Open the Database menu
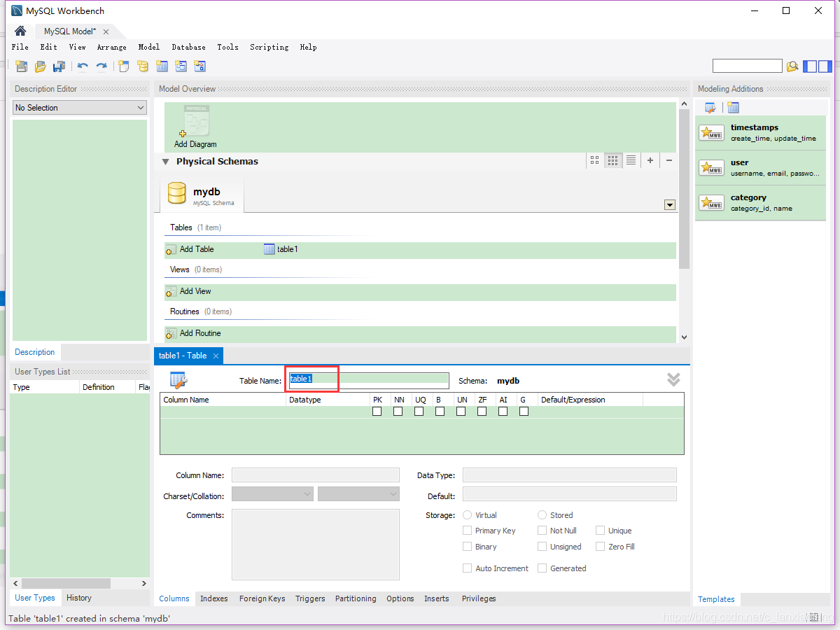 pyautogui.click(x=188, y=47)
